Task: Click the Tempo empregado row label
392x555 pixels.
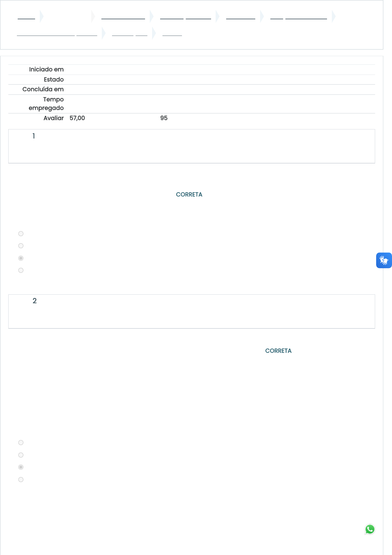Action: click(46, 104)
